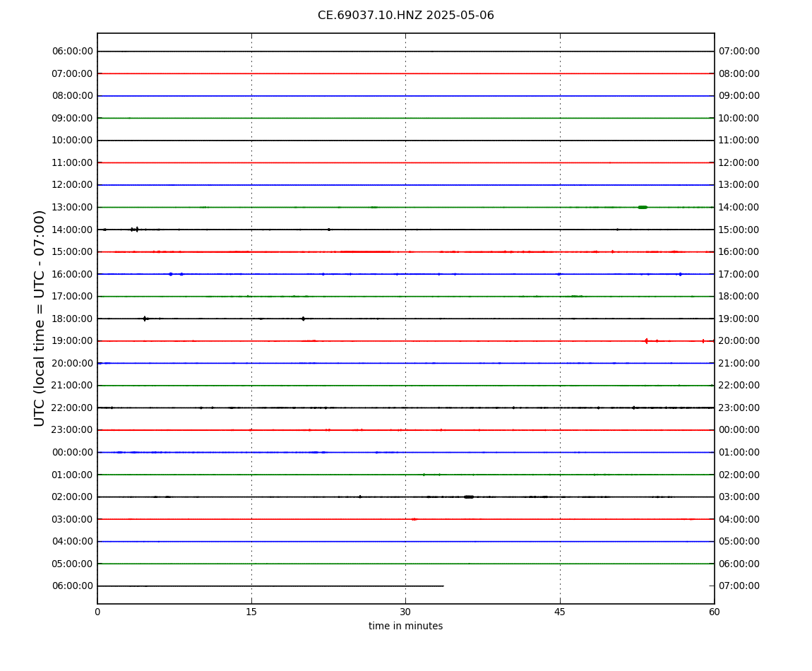Image resolution: width=812 pixels, height=671 pixels.
Task: Click right-axis end-time label 20:00:00
Action: point(739,341)
